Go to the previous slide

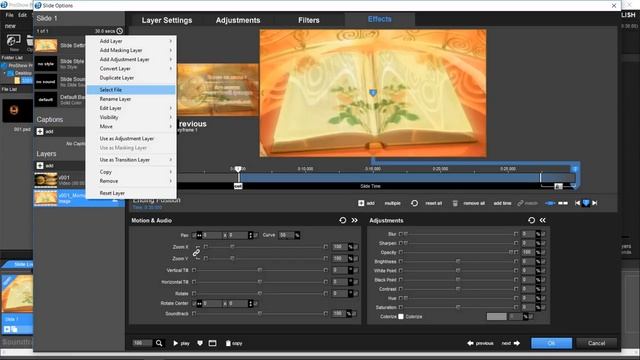click(x=480, y=343)
